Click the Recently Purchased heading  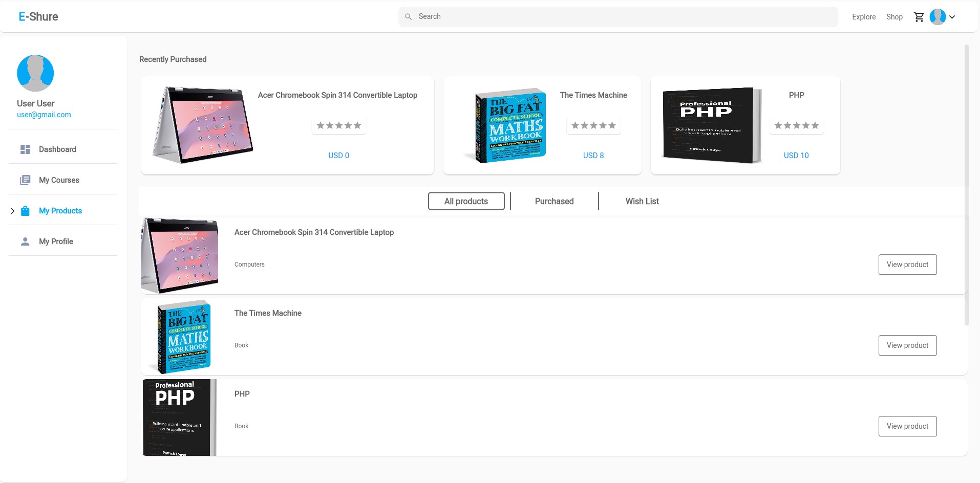pyautogui.click(x=173, y=59)
